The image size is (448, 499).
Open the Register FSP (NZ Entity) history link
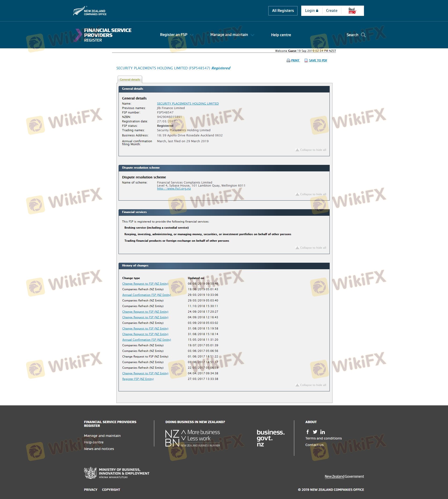(x=138, y=379)
